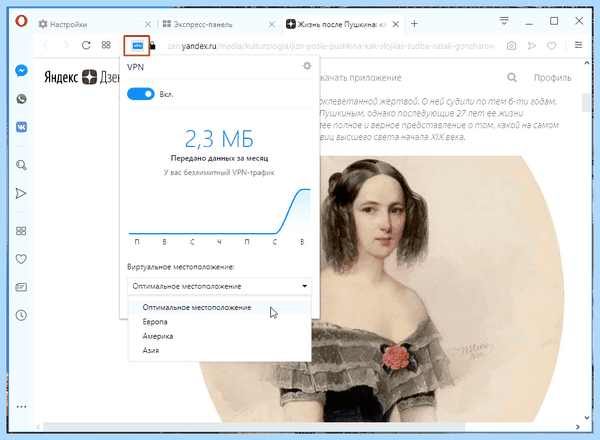Click the search magnifier on Yandex Zen page
600x440 pixels.
coord(512,78)
